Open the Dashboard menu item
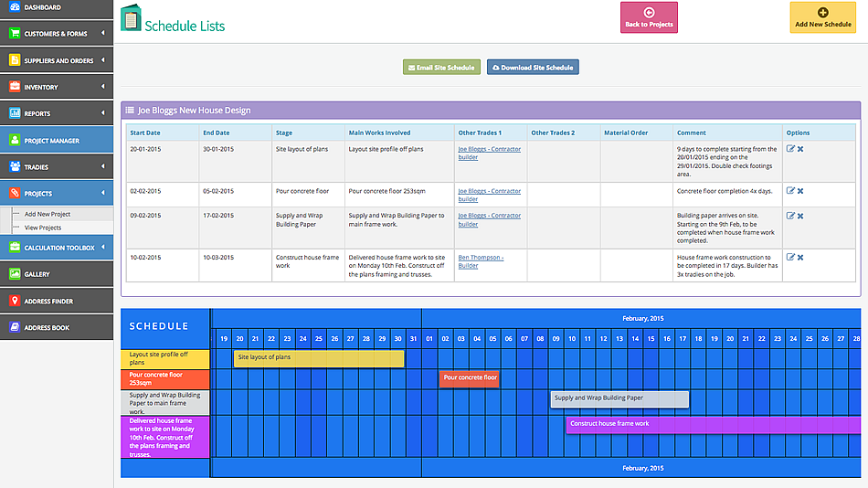The height and width of the screenshot is (488, 868). click(57, 7)
